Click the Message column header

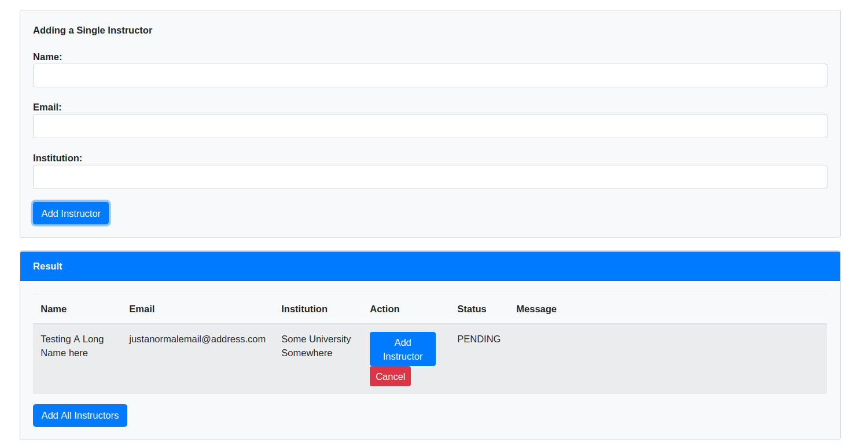click(536, 309)
